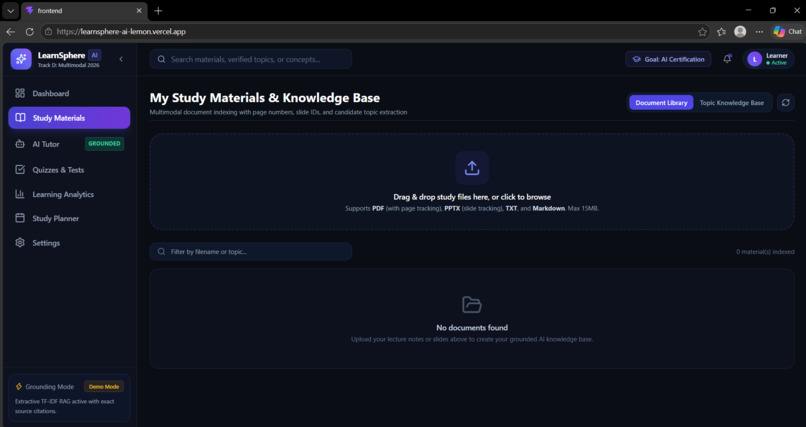View site info lock icon in address bar

point(49,32)
